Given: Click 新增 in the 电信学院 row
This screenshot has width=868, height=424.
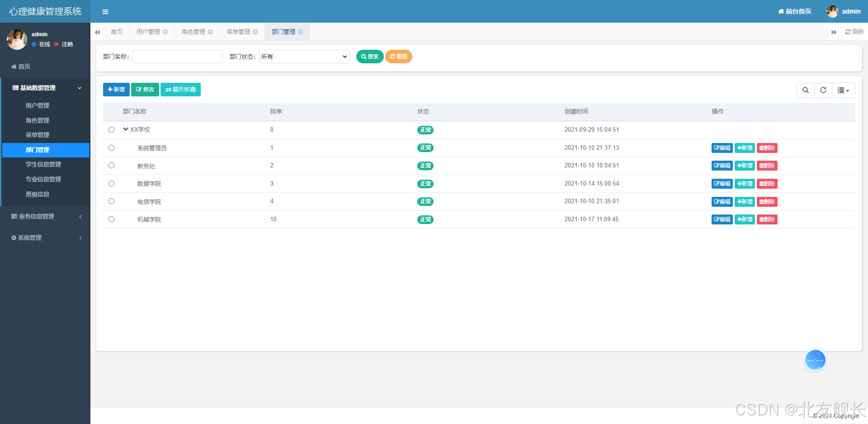Looking at the screenshot, I should [745, 202].
